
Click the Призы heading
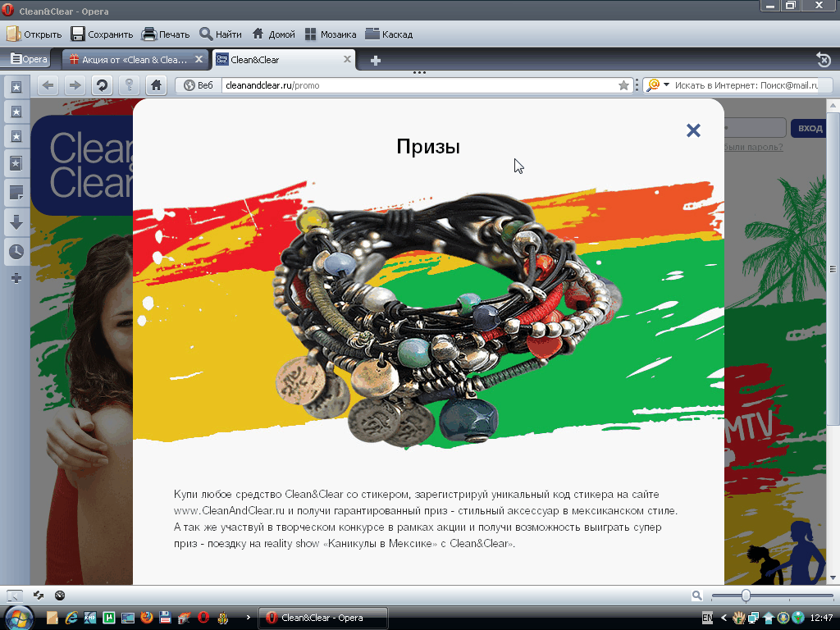[x=428, y=146]
